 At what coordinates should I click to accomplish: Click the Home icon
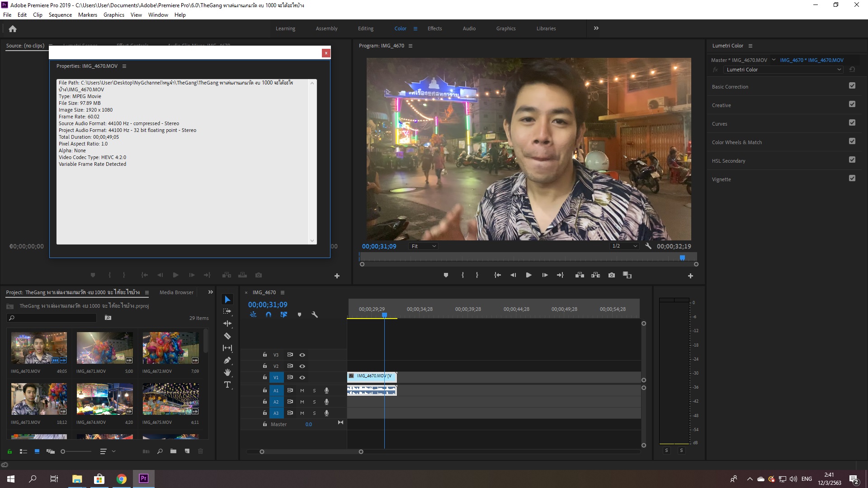tap(13, 28)
